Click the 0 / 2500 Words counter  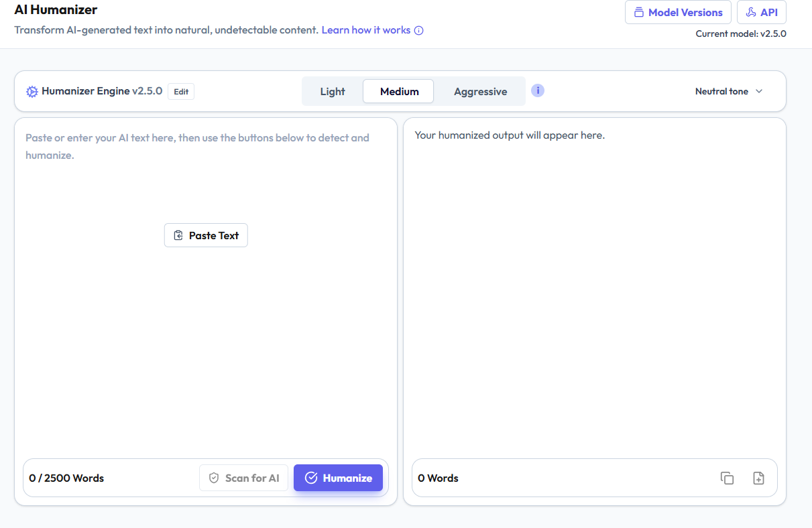(66, 478)
